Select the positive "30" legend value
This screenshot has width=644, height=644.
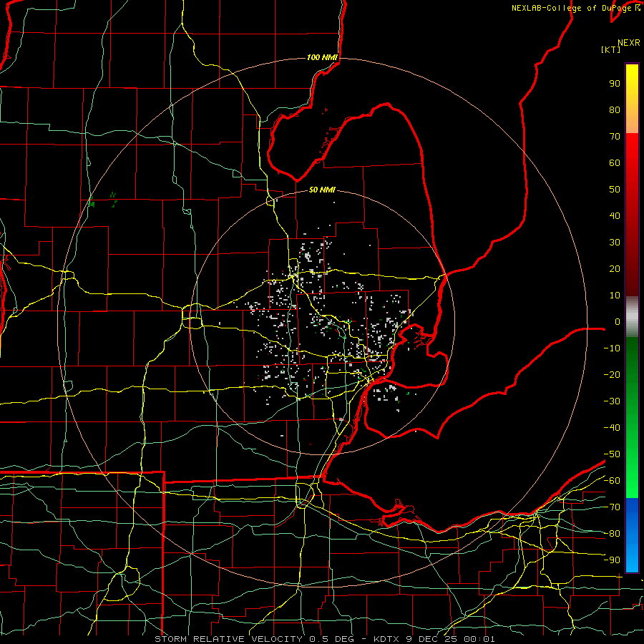tap(615, 243)
